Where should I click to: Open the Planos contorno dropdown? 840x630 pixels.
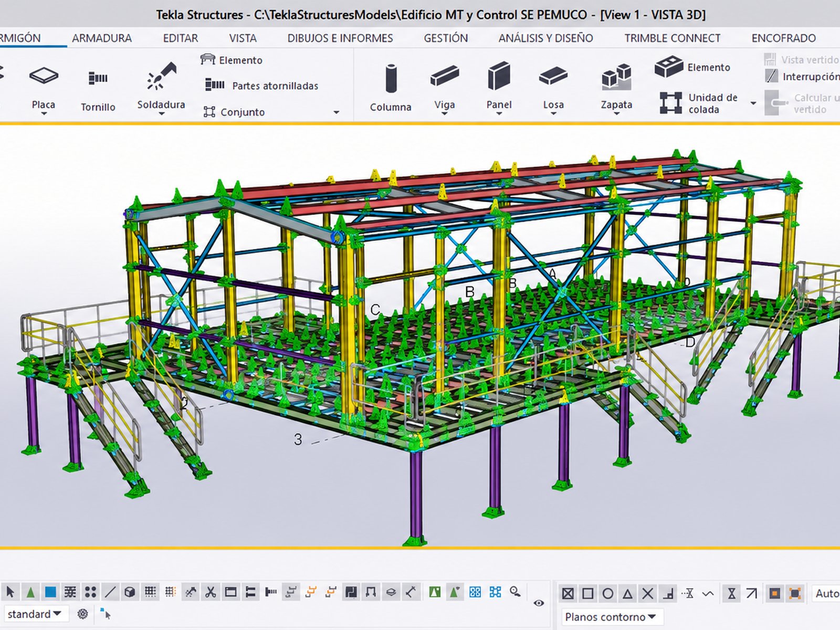click(612, 617)
